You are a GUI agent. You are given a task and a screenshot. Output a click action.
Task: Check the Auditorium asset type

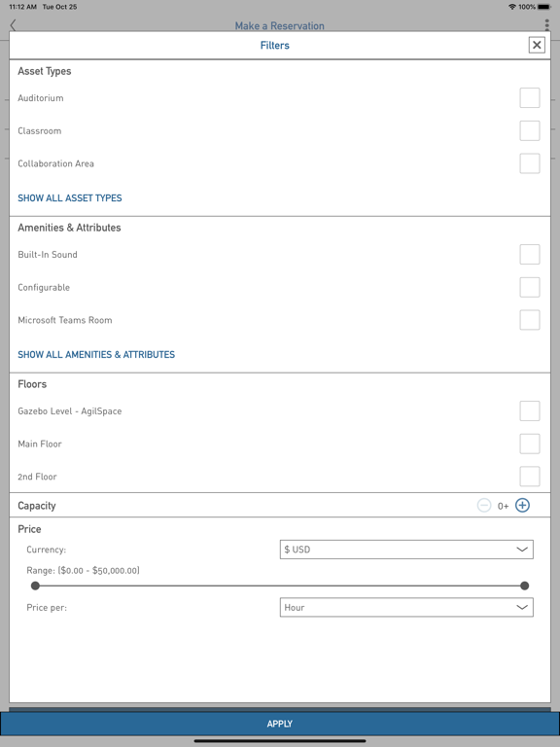click(530, 97)
